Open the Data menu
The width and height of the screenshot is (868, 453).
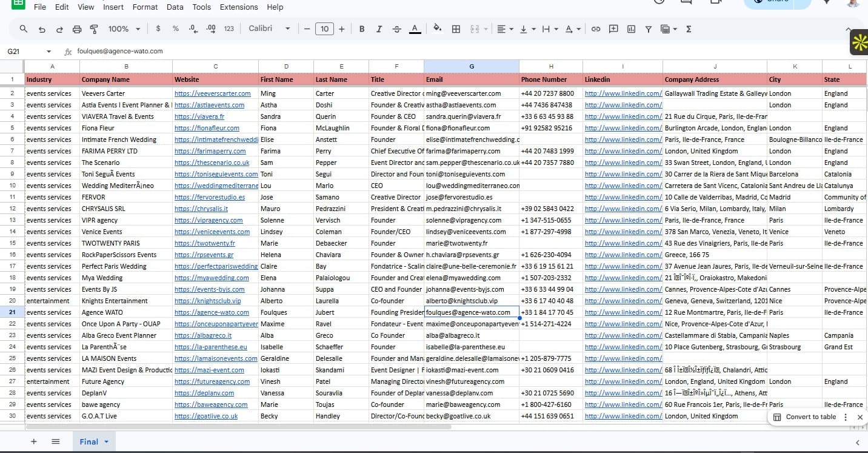(175, 7)
